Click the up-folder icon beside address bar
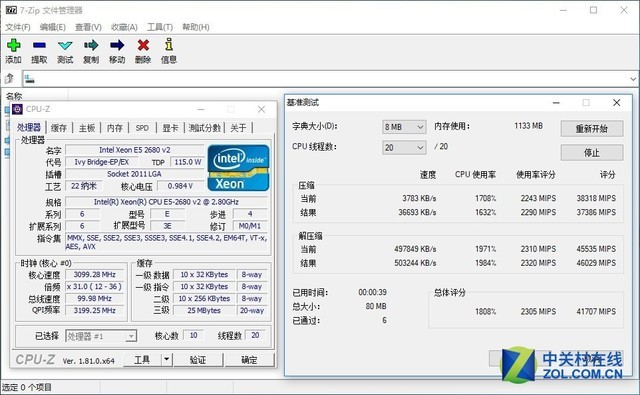 [x=9, y=78]
